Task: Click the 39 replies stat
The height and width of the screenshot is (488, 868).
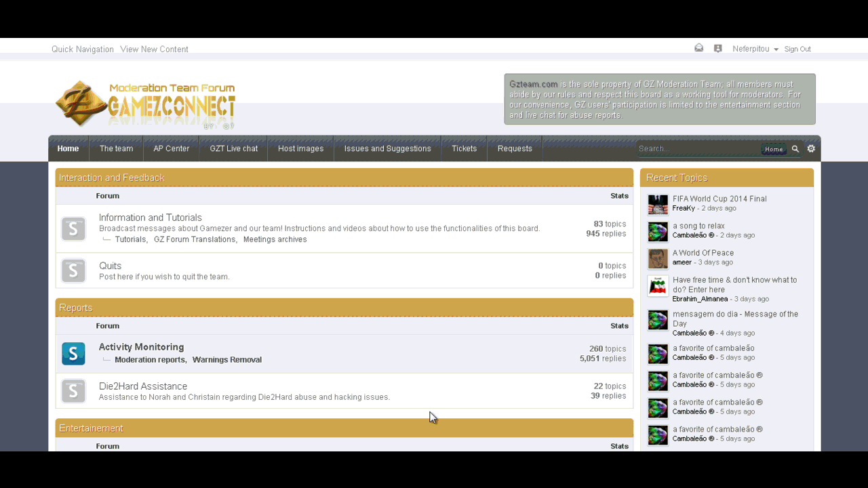Action: pos(608,396)
